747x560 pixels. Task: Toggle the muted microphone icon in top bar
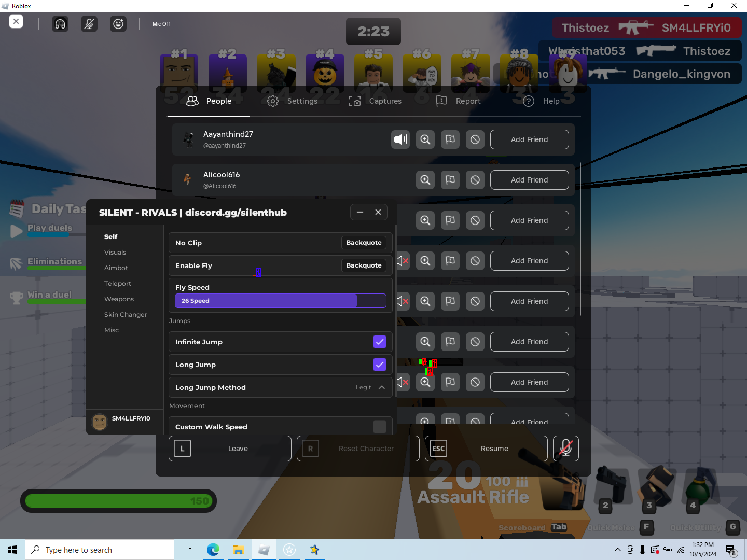point(89,24)
